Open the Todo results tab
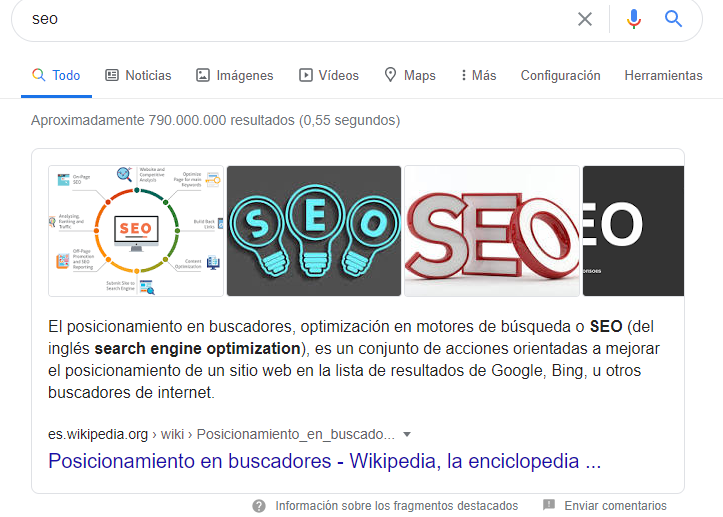 pyautogui.click(x=56, y=75)
